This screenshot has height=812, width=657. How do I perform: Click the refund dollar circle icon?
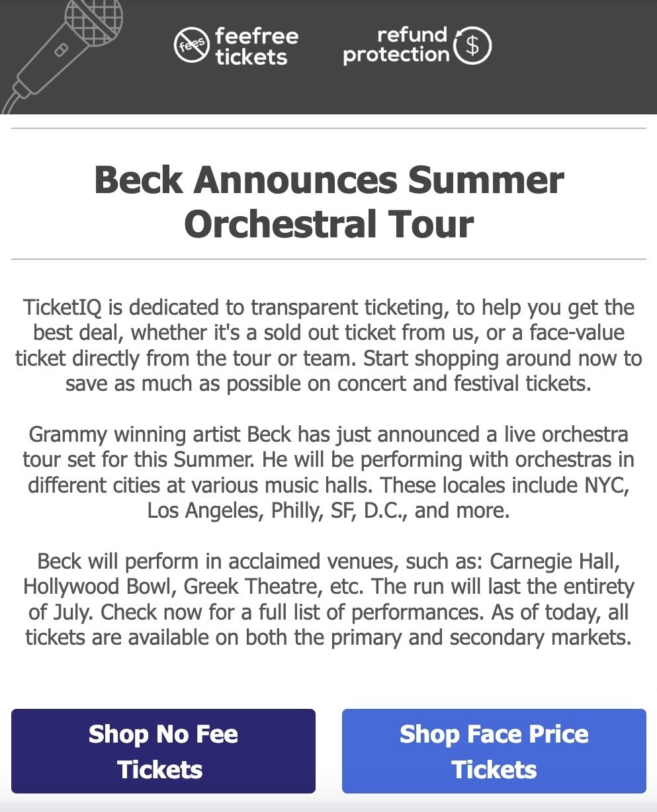point(474,45)
